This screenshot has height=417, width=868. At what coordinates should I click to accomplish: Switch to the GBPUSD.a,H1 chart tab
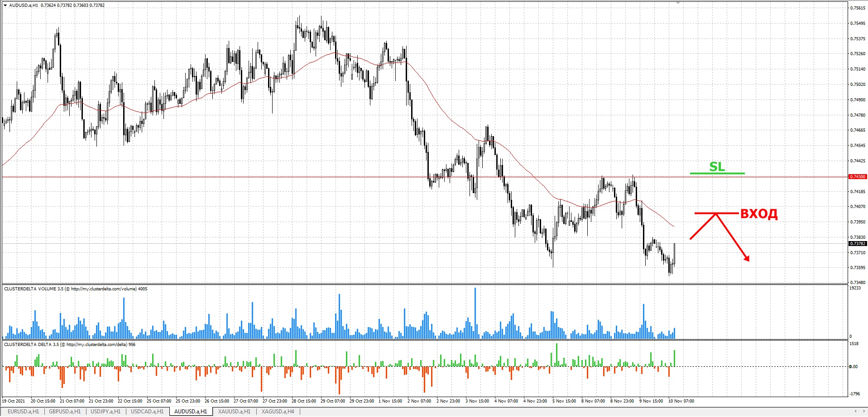[x=65, y=412]
